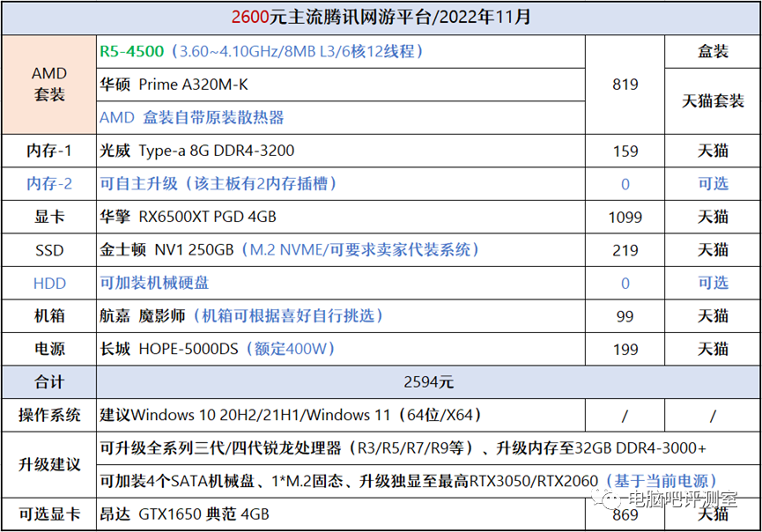
Task: Click '可选' in the HDD row
Action: coord(713,283)
